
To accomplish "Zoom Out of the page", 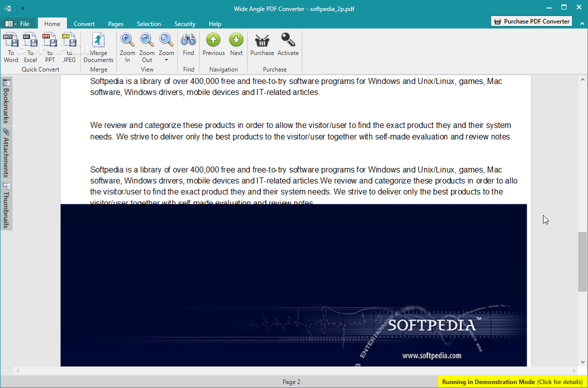I will point(147,47).
